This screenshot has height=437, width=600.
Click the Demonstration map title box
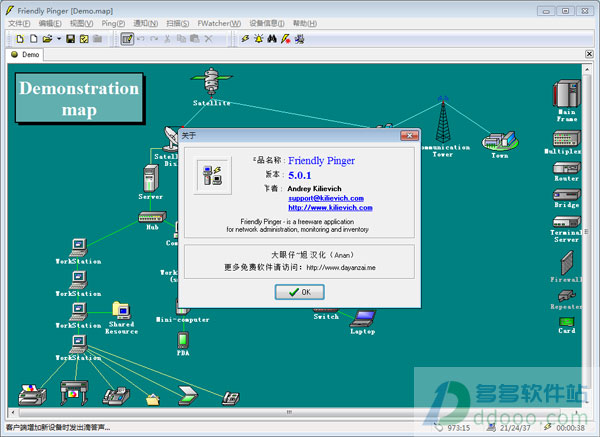(79, 98)
